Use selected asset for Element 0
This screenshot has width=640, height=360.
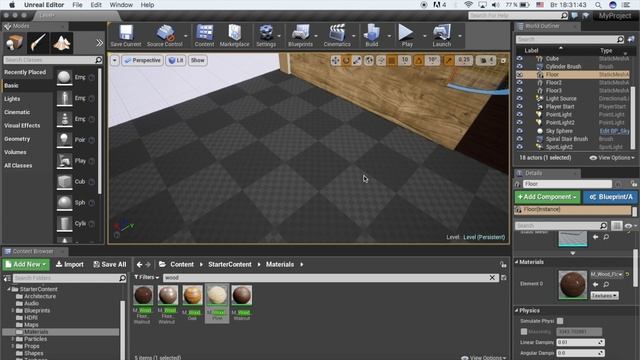coord(596,284)
